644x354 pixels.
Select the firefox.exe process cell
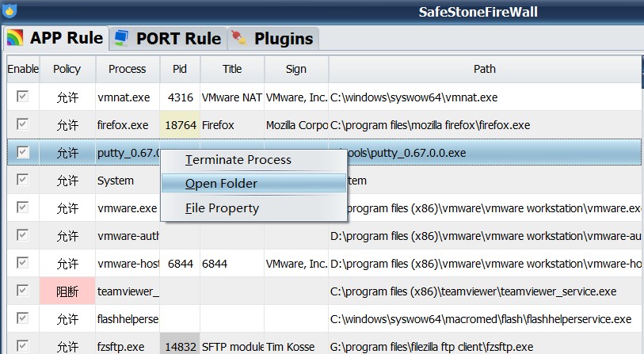[128, 125]
